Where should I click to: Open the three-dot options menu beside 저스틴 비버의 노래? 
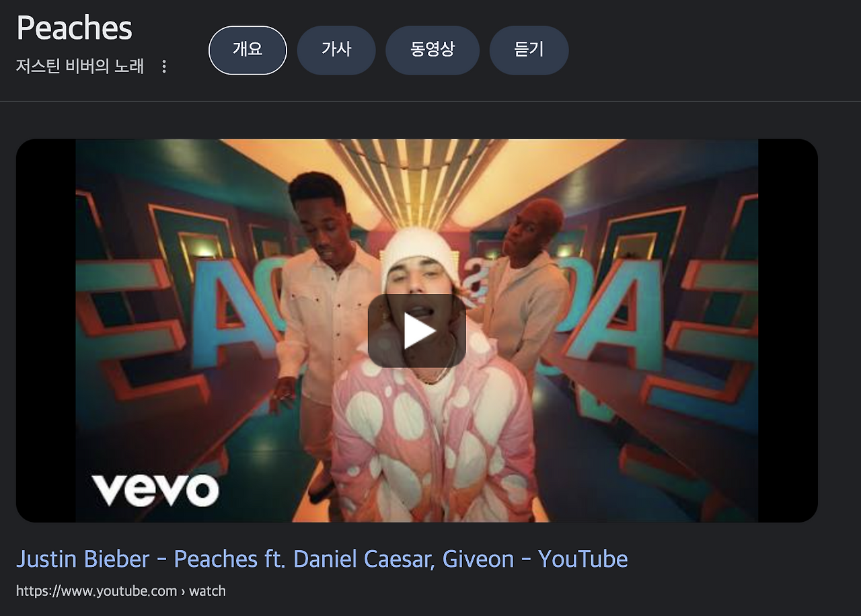[x=163, y=67]
